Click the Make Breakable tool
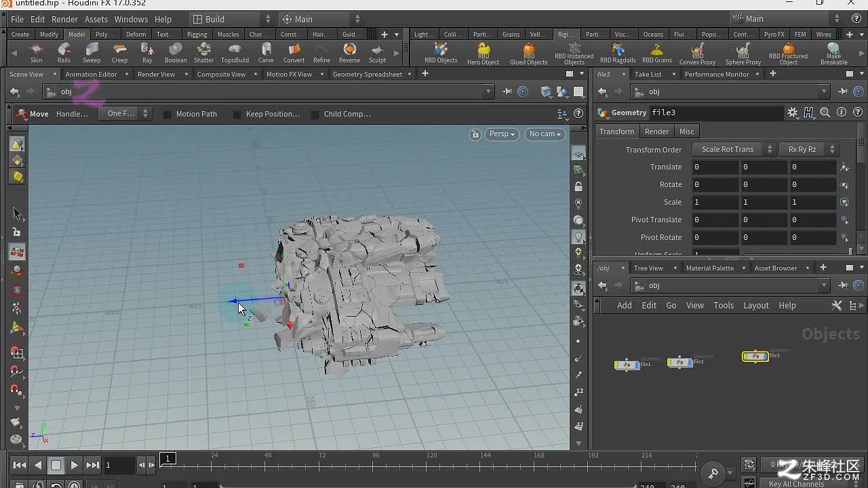 click(x=833, y=54)
